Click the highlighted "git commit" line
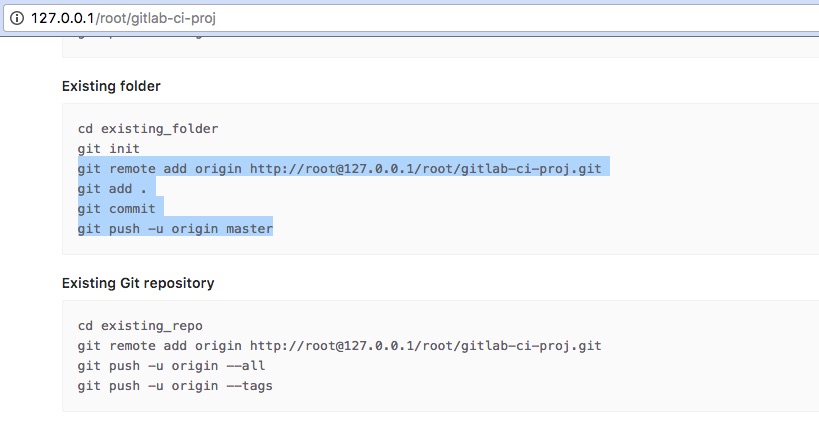Viewport: 819px width, 427px height. point(116,209)
